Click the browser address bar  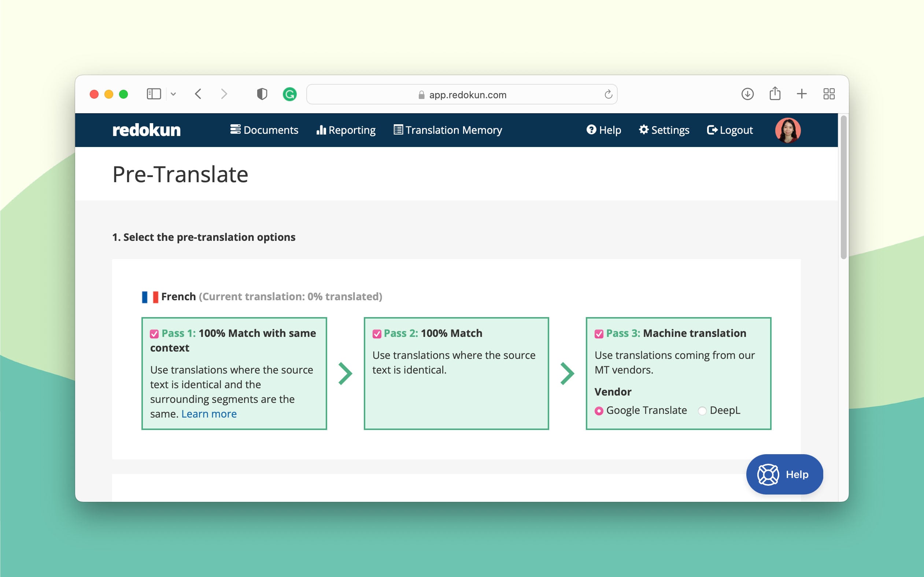pyautogui.click(x=462, y=94)
